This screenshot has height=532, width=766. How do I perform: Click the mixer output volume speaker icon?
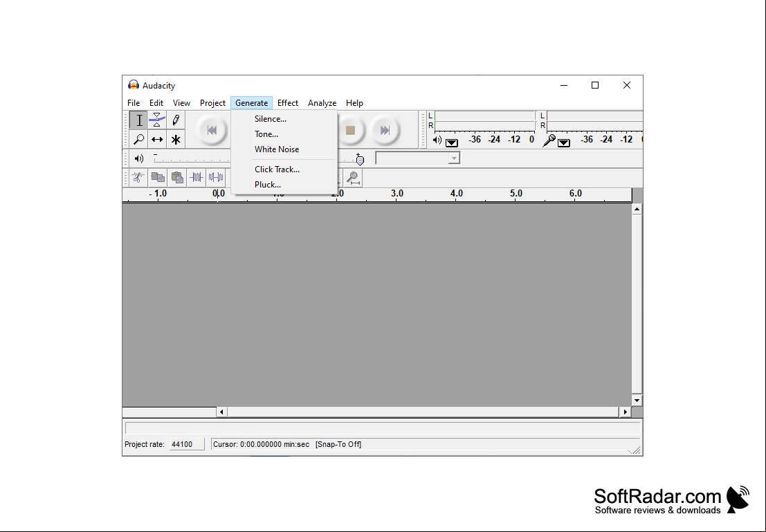pyautogui.click(x=139, y=158)
